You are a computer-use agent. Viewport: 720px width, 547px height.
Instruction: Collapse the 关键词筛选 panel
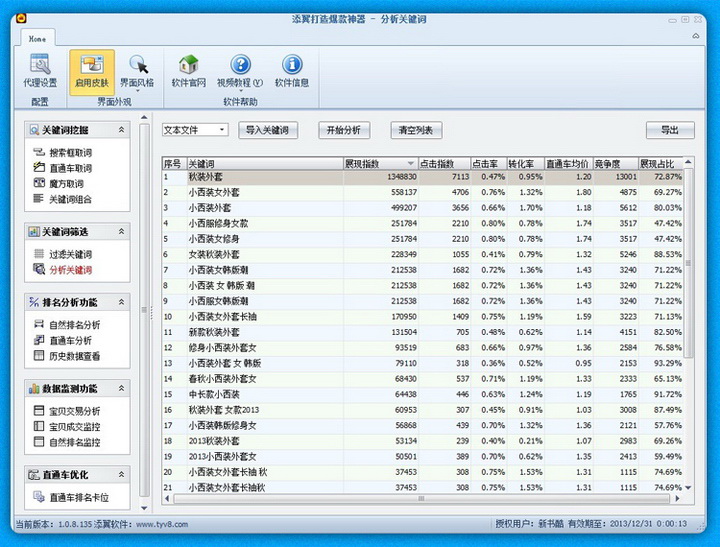(x=121, y=231)
